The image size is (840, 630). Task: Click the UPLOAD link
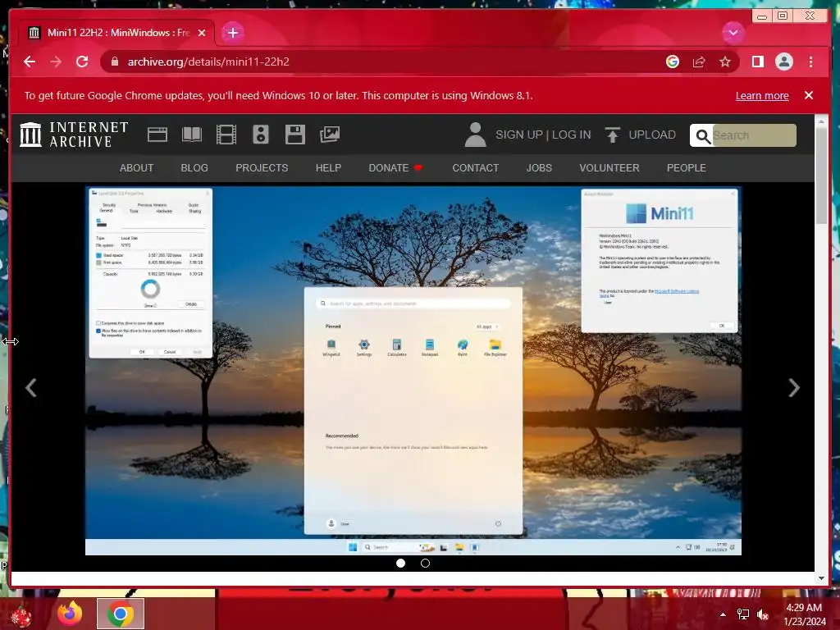pyautogui.click(x=652, y=135)
